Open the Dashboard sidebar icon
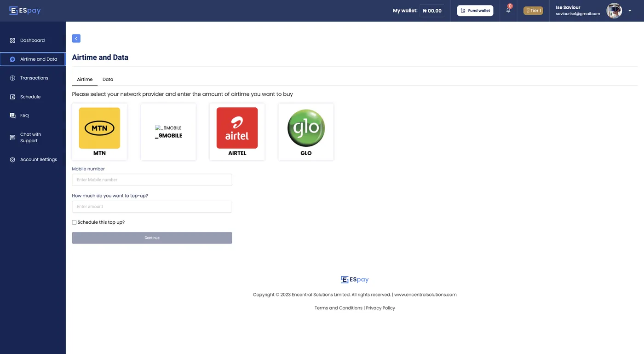This screenshot has height=354, width=644. [x=12, y=41]
